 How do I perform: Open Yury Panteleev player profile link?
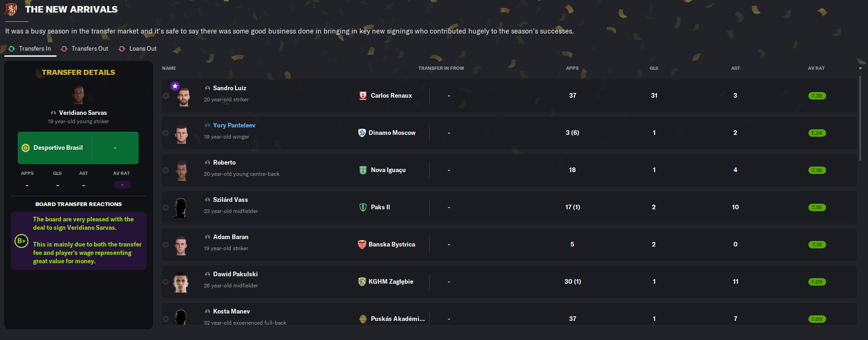coord(234,126)
